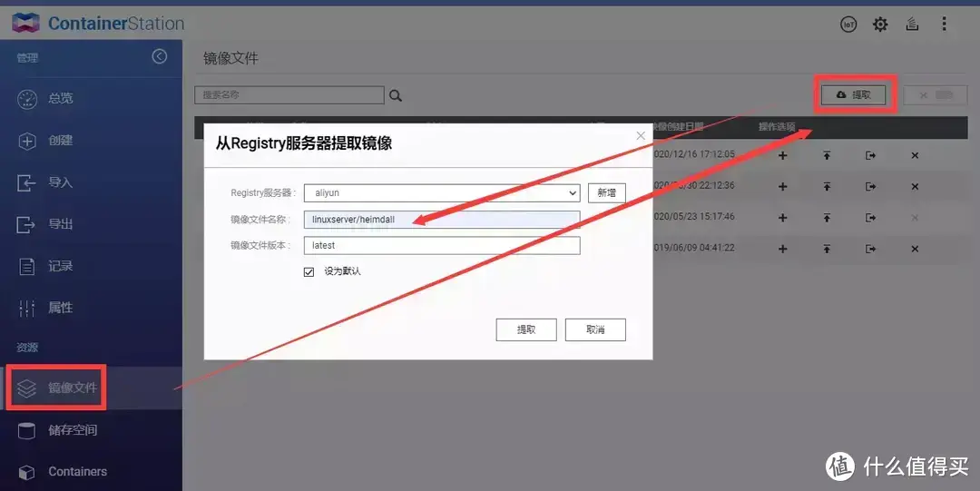Open the IoT icon in the header
Viewport: 980px width, 491px height.
point(848,25)
